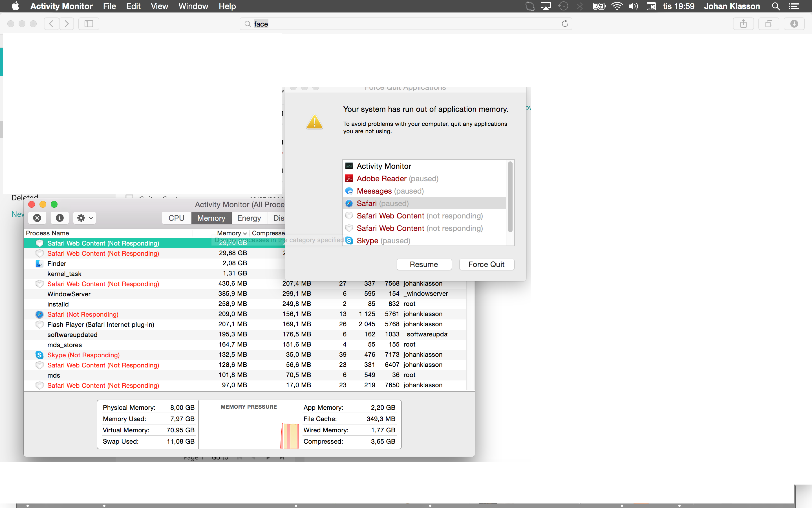Click Johan Klasson user menu
This screenshot has height=508, width=812.
click(732, 6)
